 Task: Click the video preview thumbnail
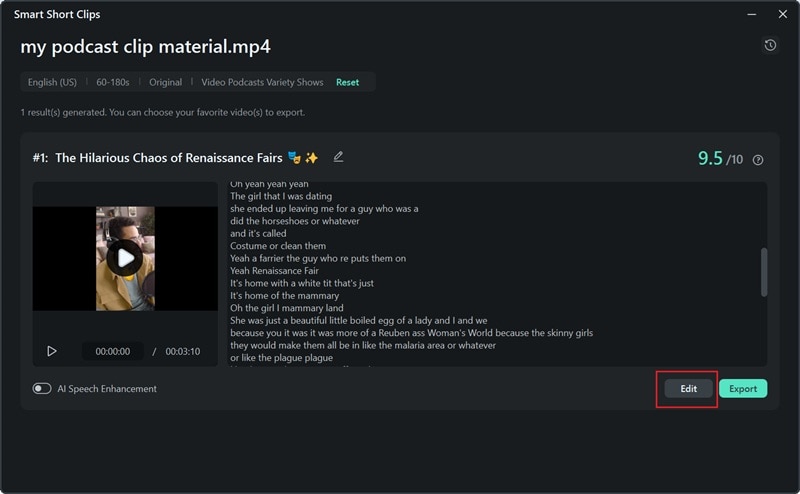pyautogui.click(x=125, y=258)
